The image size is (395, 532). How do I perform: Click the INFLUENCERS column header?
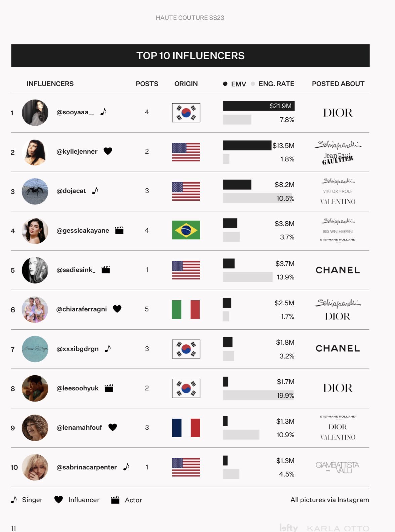point(50,84)
